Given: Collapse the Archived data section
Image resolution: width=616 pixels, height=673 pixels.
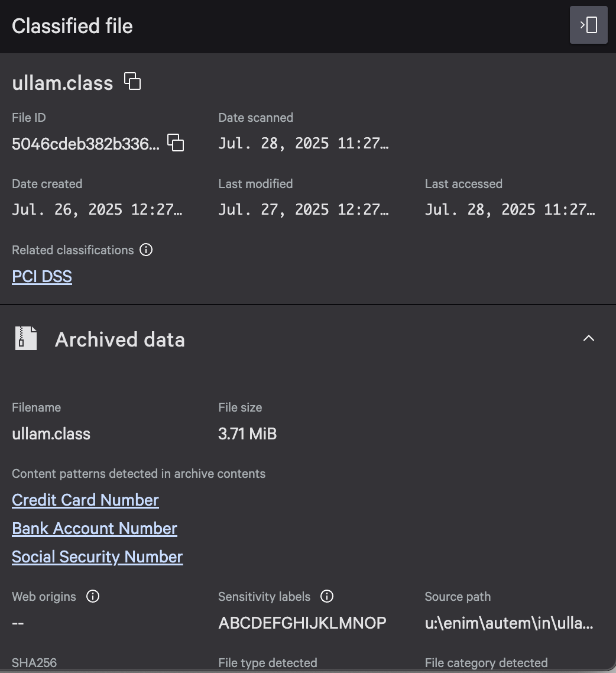Looking at the screenshot, I should (x=588, y=338).
